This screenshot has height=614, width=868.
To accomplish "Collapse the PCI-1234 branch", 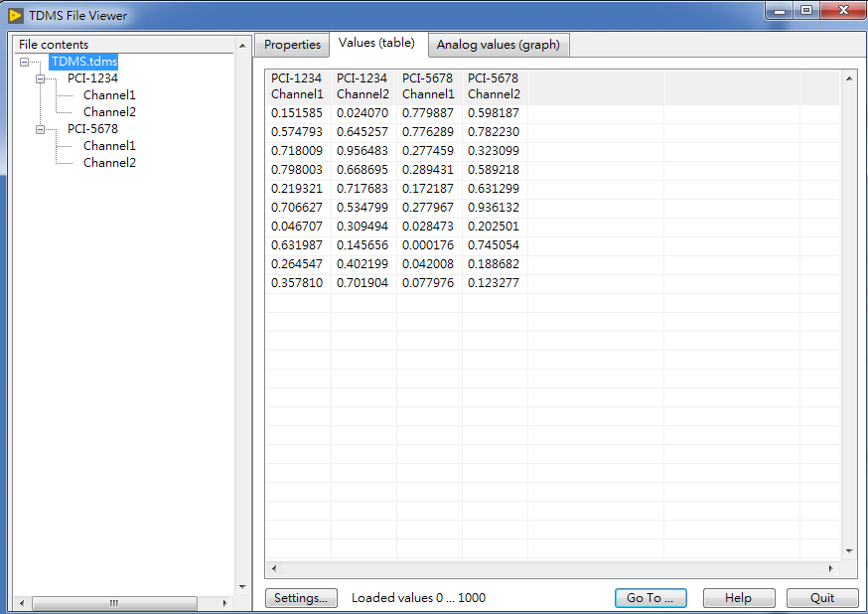I will [39, 77].
